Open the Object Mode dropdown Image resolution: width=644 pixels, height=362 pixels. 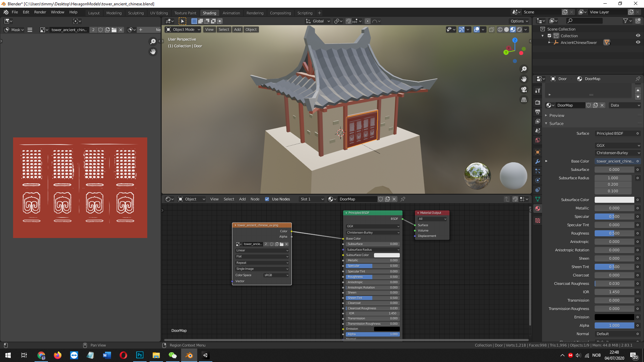tap(183, 29)
